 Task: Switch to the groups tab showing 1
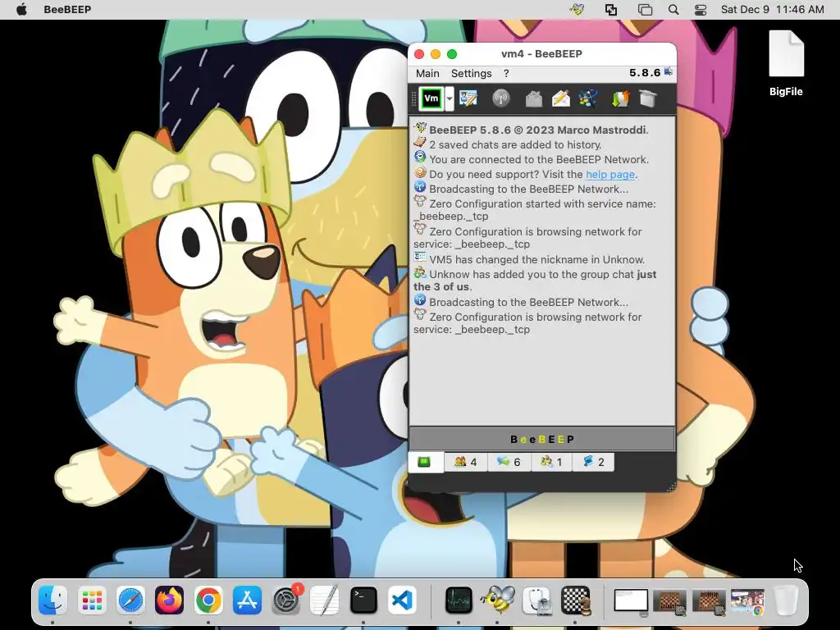(x=551, y=462)
